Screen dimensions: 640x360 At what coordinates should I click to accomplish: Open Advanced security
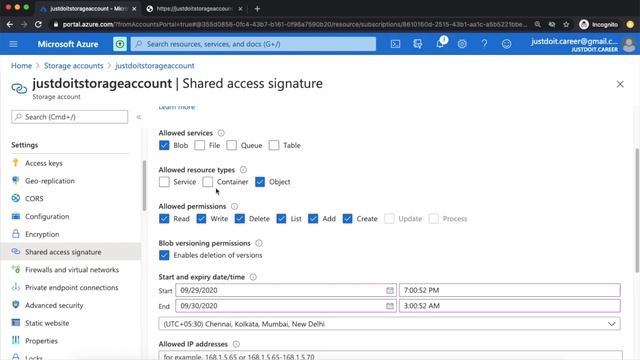(x=54, y=305)
